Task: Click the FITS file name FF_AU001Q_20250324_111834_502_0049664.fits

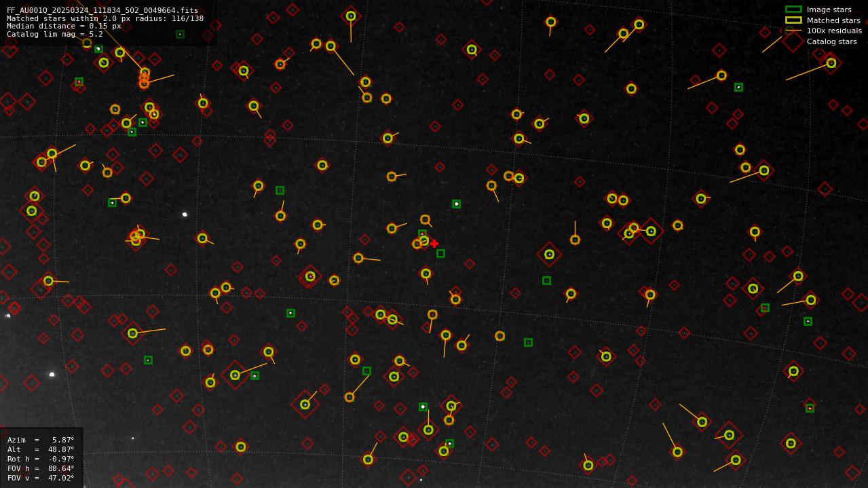Action: pos(102,11)
